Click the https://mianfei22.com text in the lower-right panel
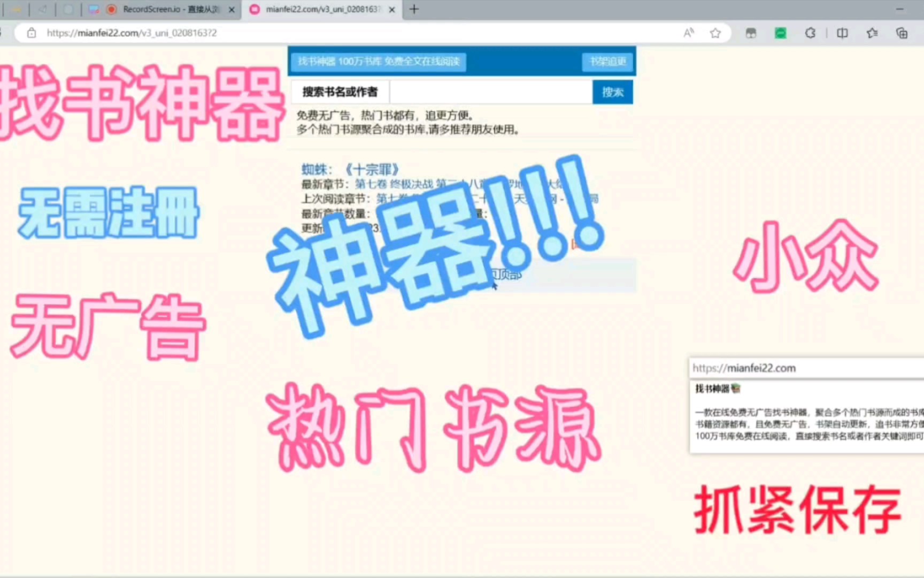 [744, 368]
